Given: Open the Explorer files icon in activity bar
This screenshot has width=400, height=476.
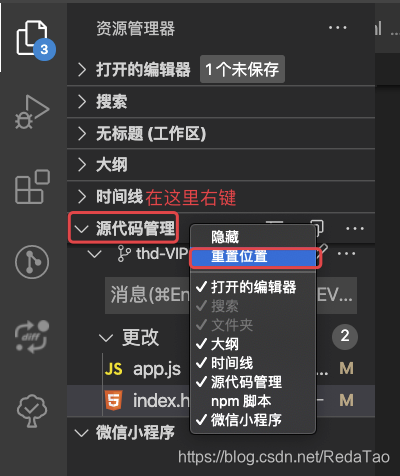Looking at the screenshot, I should click(33, 38).
